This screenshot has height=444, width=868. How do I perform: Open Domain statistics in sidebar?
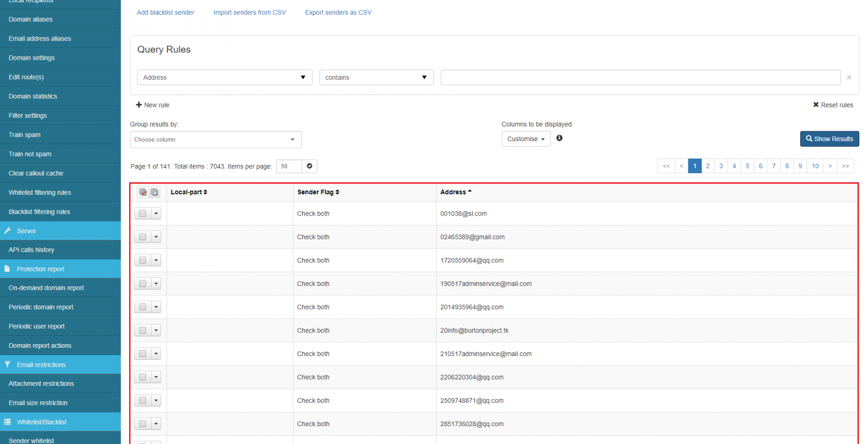coord(60,96)
